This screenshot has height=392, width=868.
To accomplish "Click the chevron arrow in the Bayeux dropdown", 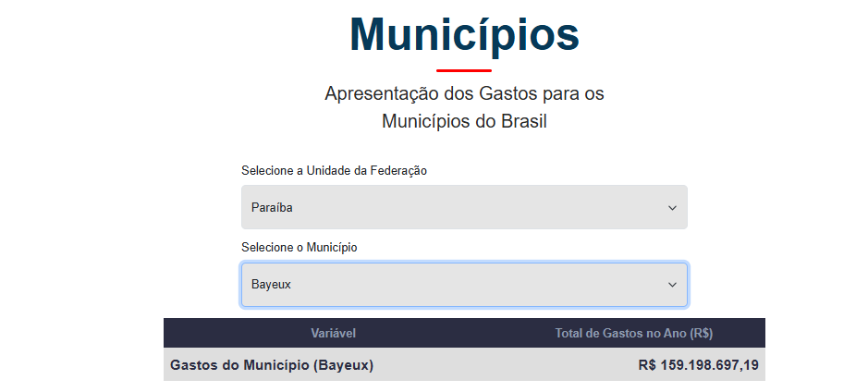I will pyautogui.click(x=672, y=285).
